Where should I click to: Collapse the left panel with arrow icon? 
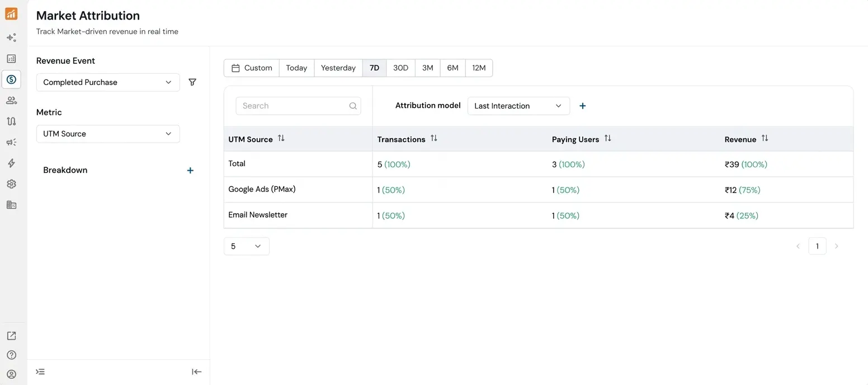pyautogui.click(x=196, y=372)
